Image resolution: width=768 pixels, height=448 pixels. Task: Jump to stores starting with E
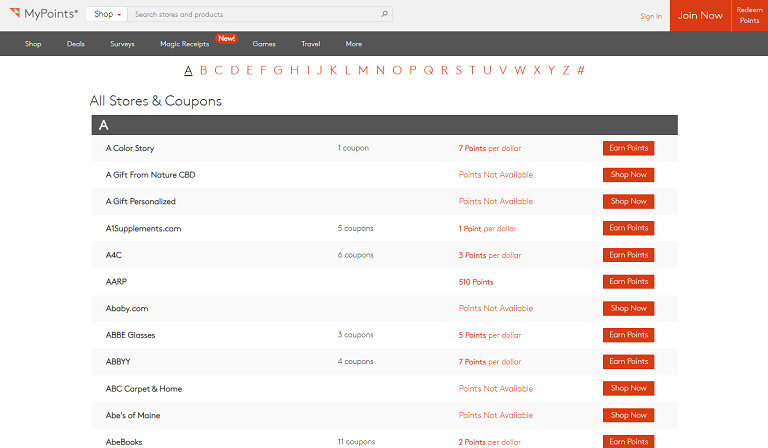(x=249, y=71)
